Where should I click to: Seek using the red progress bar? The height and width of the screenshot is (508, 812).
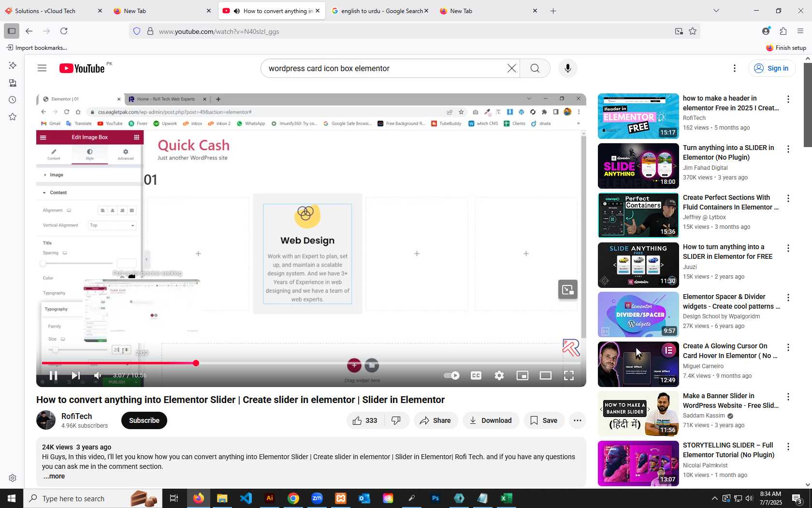pyautogui.click(x=311, y=363)
